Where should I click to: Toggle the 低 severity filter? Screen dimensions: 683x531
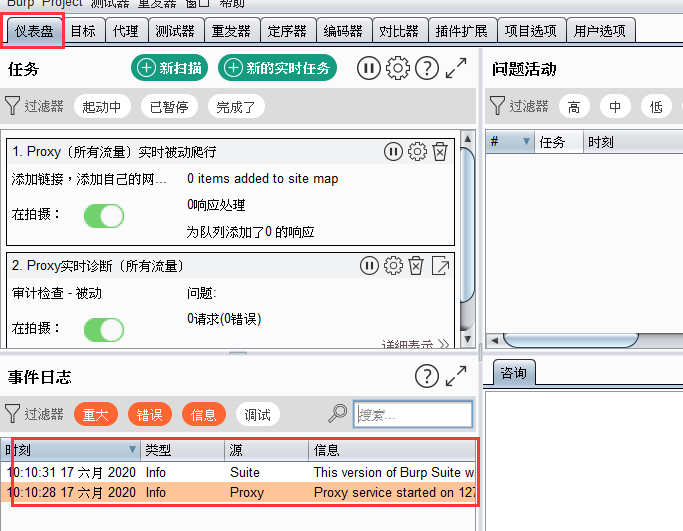[x=656, y=106]
